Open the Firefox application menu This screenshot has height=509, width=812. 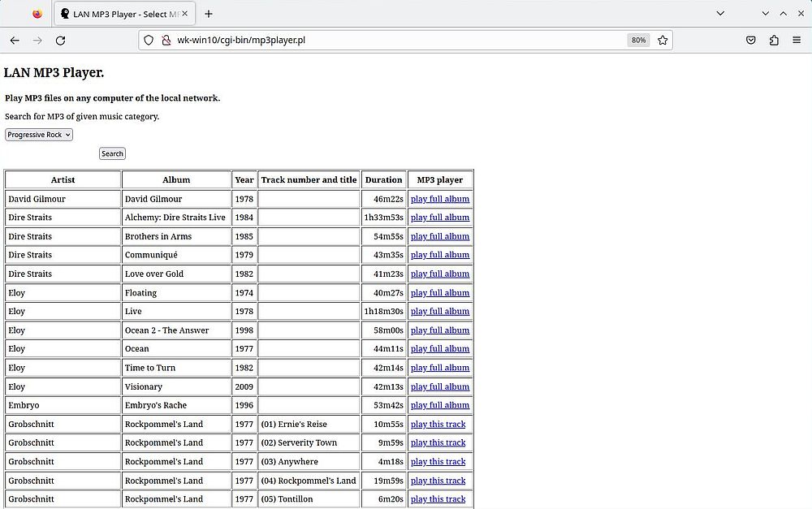tap(797, 40)
